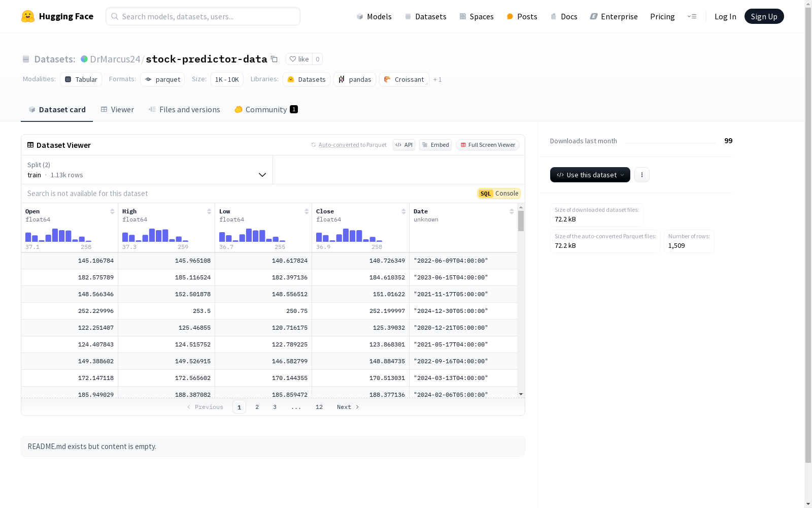The width and height of the screenshot is (812, 508).
Task: Click the Log In link
Action: pos(725,16)
